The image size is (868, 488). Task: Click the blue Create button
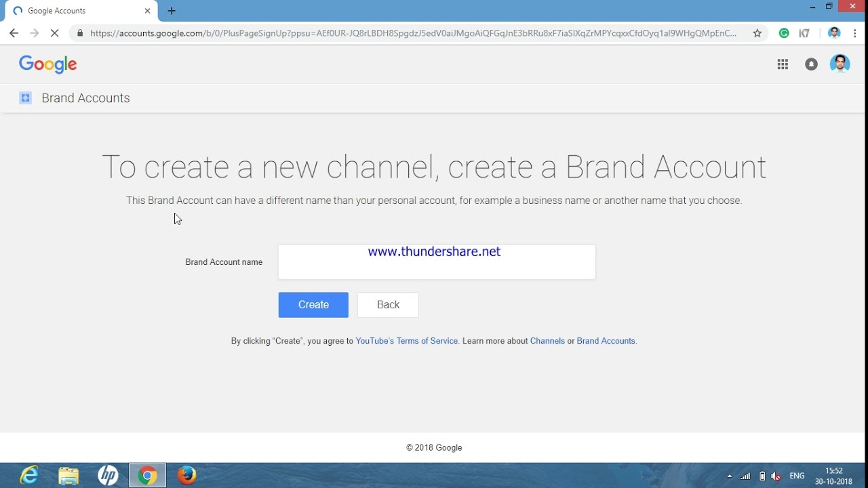(313, 305)
